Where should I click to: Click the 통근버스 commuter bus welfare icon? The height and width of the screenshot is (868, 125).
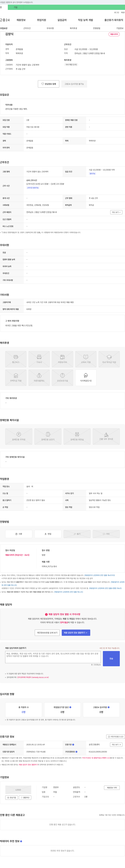[x=16, y=359]
